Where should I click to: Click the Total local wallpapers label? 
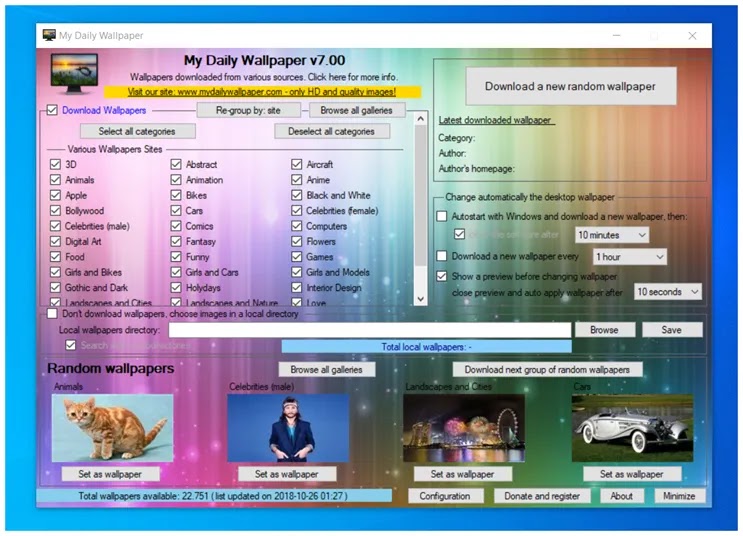click(426, 347)
